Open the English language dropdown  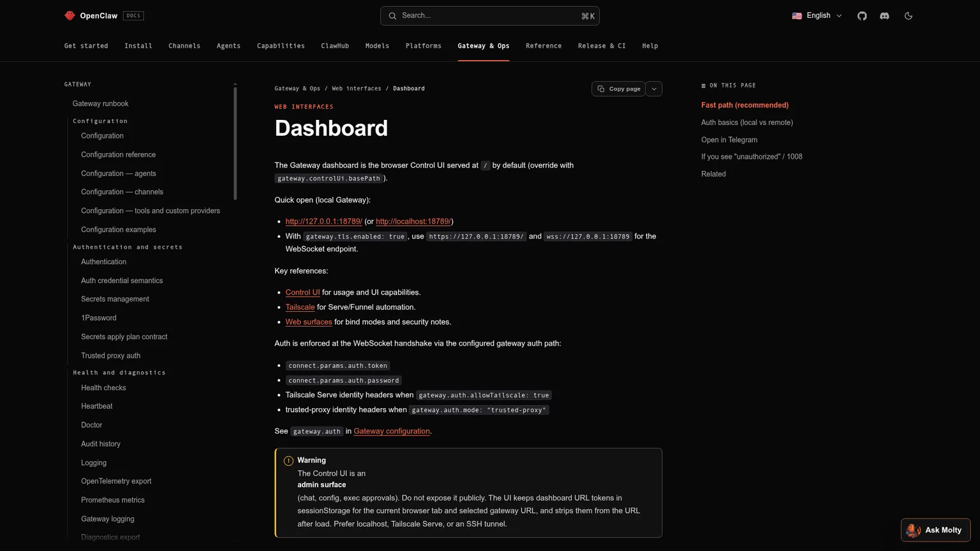(817, 16)
